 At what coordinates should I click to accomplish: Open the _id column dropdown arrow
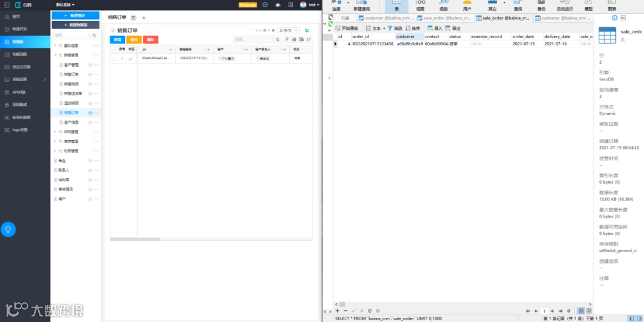click(171, 49)
